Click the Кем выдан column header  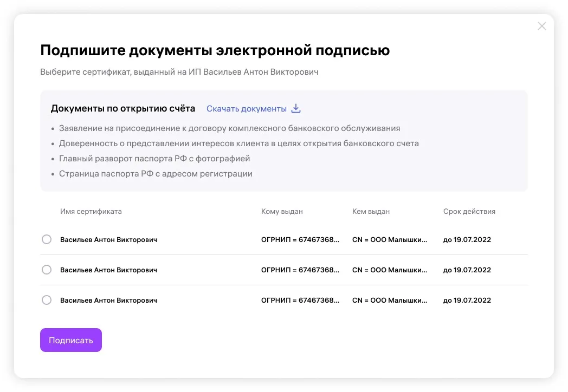[371, 211]
